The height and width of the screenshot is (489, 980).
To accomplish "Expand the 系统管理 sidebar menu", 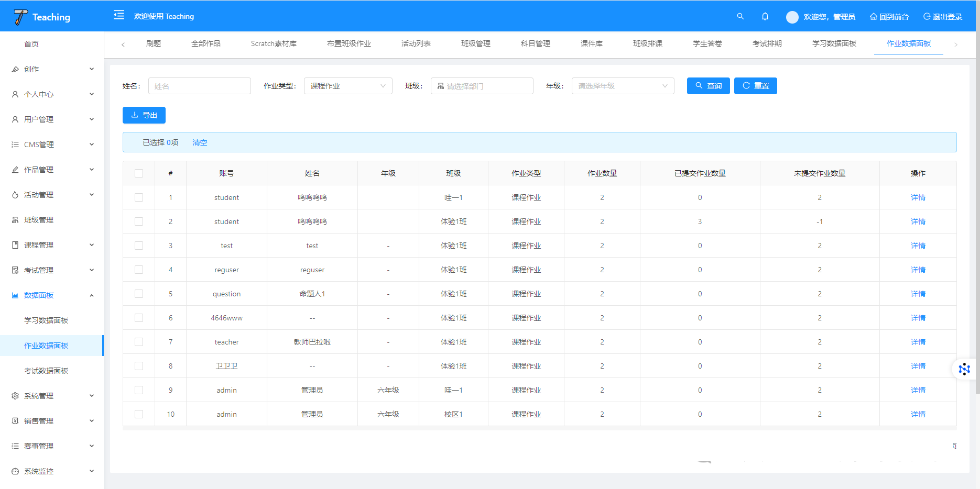I will [52, 396].
